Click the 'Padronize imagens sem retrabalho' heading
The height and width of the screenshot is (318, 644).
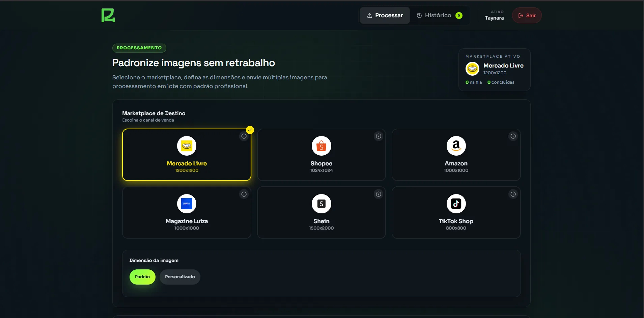(x=194, y=63)
